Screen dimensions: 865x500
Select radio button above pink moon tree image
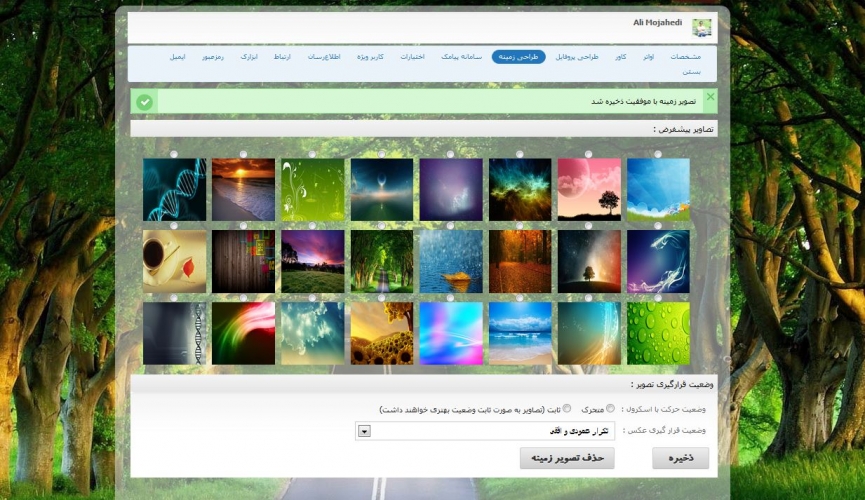click(588, 154)
